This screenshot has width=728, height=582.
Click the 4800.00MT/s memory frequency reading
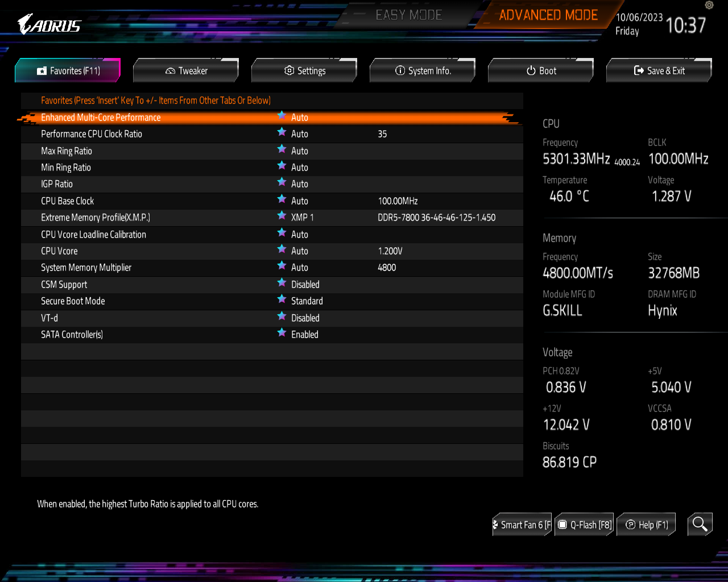[578, 273]
